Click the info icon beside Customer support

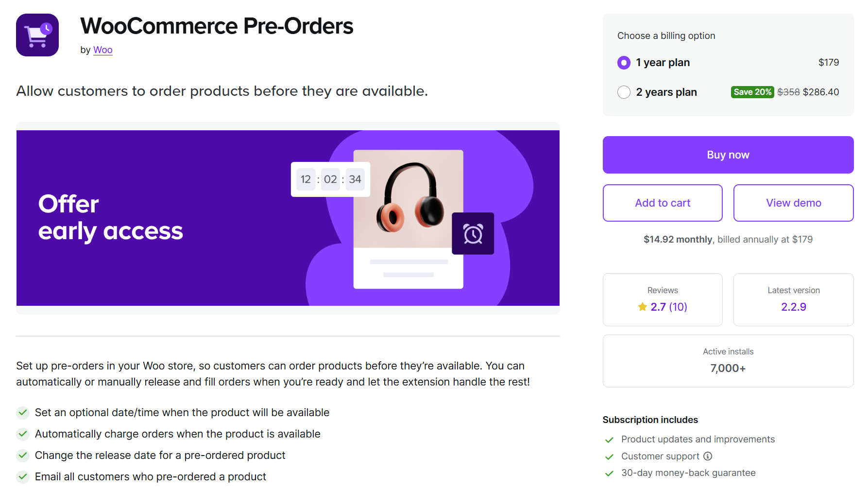coord(708,456)
